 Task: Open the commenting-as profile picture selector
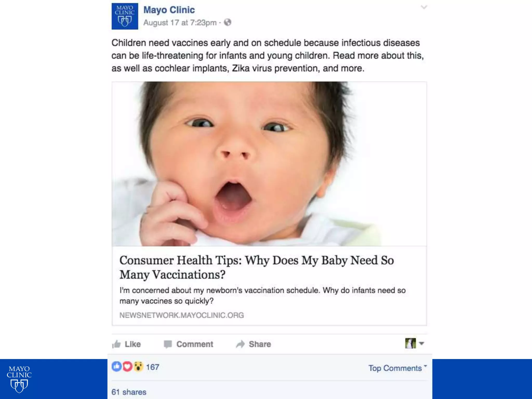[x=415, y=343]
